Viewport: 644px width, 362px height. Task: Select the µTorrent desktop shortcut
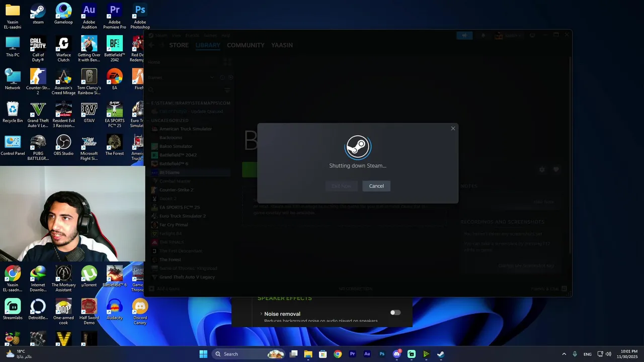89,276
